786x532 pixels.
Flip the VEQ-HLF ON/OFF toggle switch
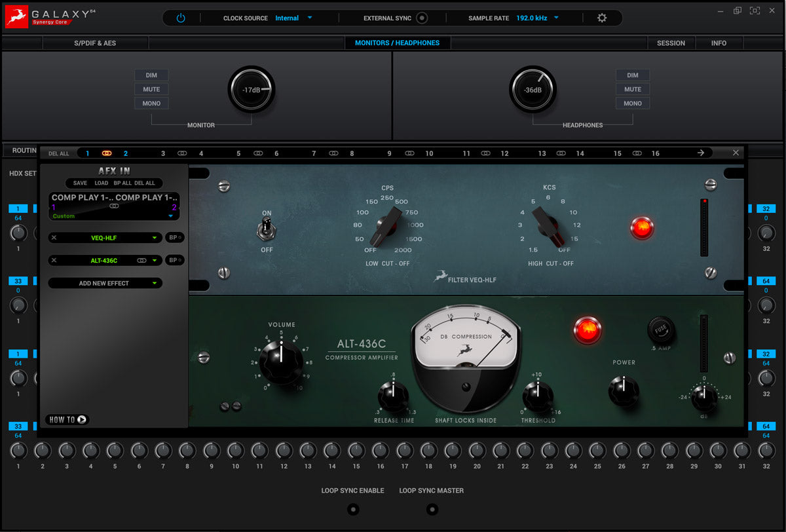267,231
